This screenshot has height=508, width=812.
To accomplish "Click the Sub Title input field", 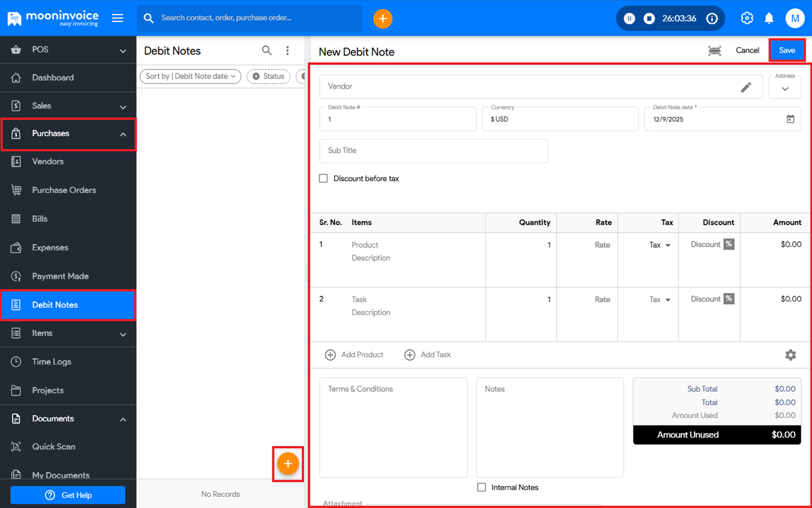I will tap(433, 151).
